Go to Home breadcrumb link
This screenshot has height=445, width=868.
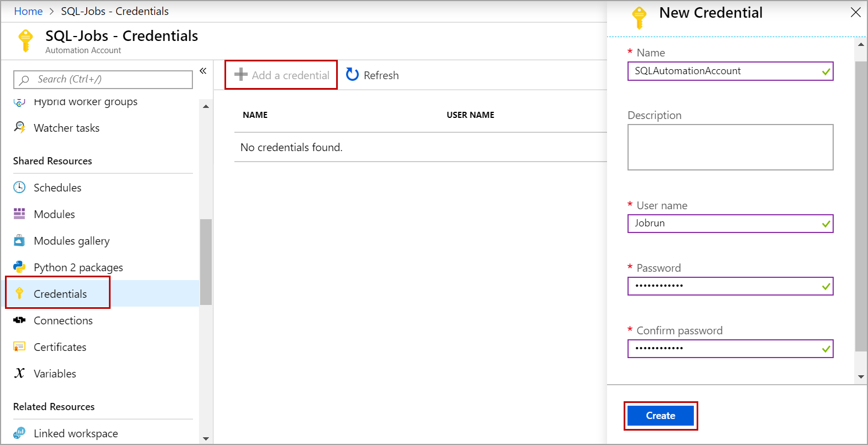[x=28, y=11]
